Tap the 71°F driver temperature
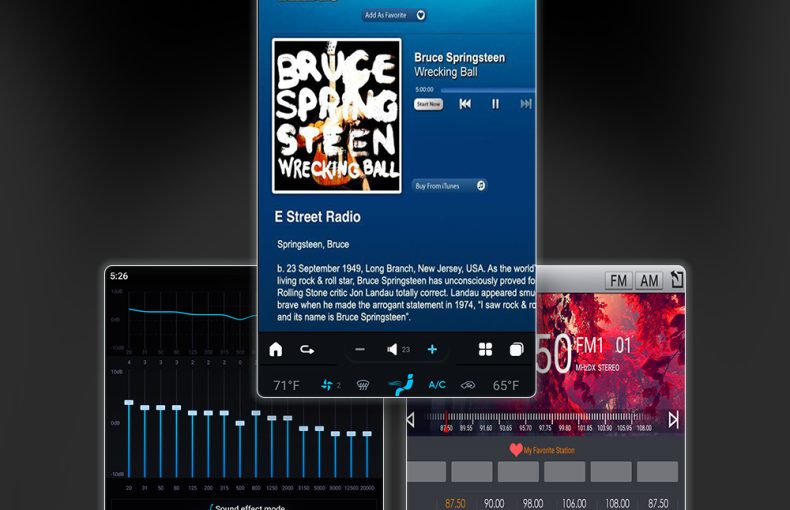790x510 pixels. [286, 386]
